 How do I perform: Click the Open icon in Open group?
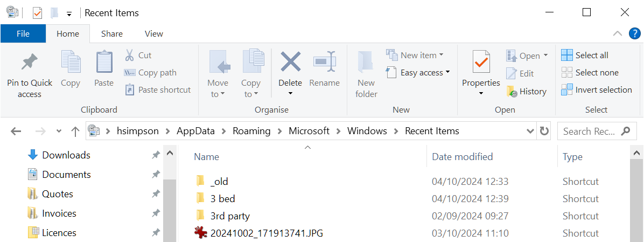click(512, 56)
